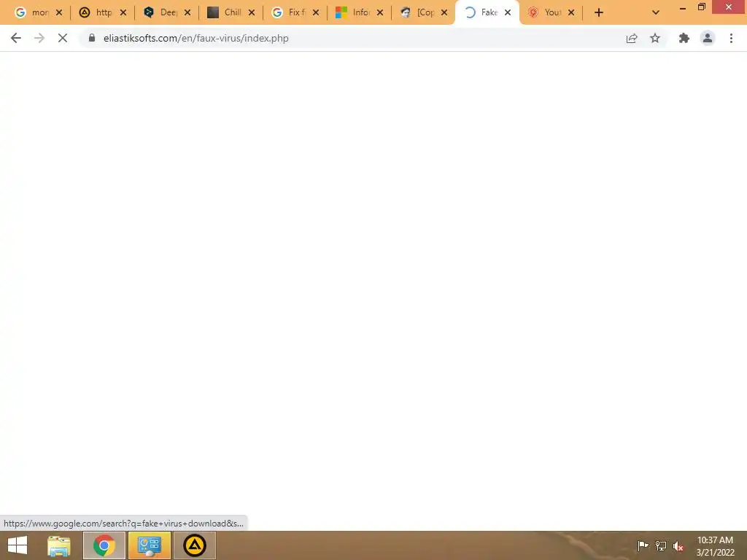
Task: Close the 'Chill' tab
Action: point(252,12)
